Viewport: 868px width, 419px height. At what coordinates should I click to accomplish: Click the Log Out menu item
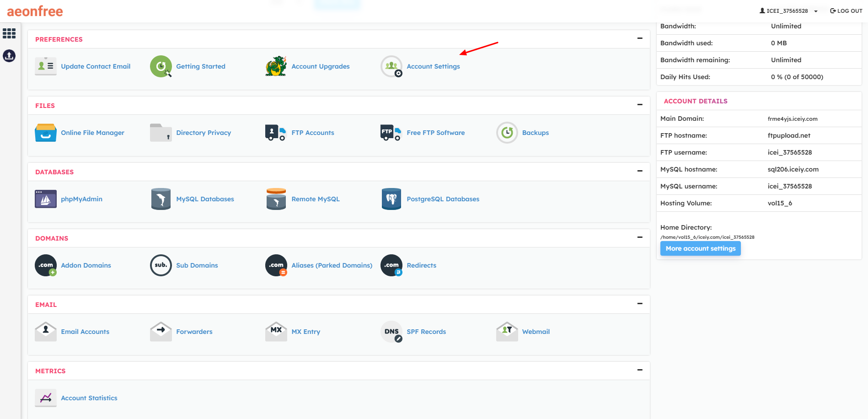846,11
